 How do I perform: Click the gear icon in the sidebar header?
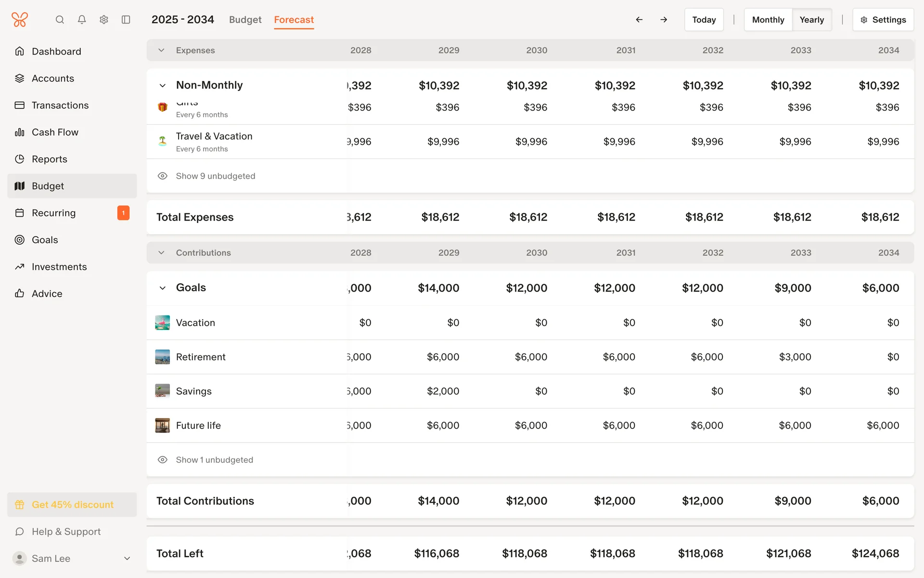[x=104, y=20]
